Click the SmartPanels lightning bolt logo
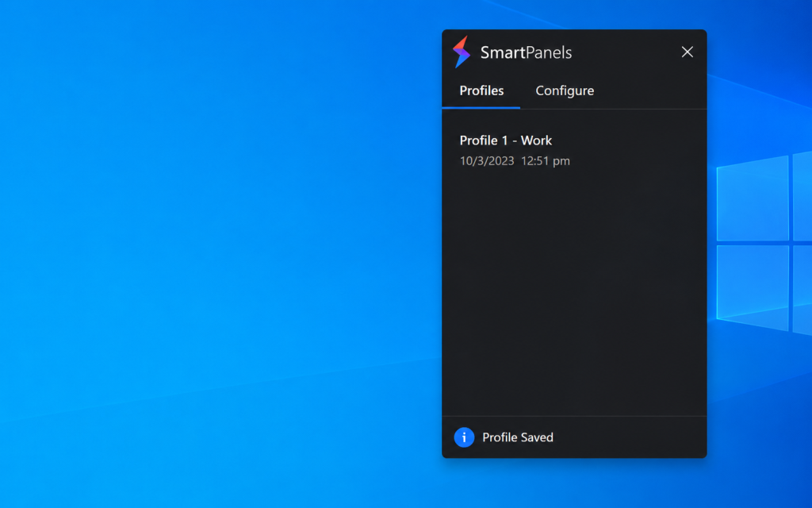 coord(462,52)
